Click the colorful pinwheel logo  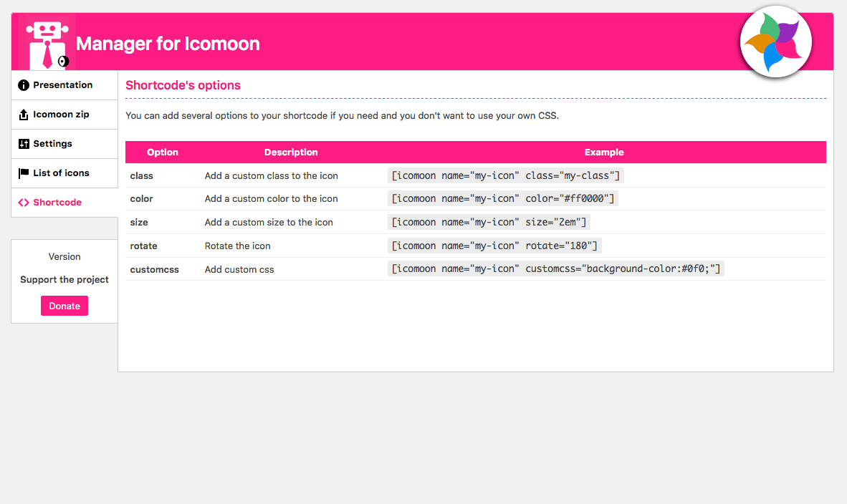[x=775, y=42]
